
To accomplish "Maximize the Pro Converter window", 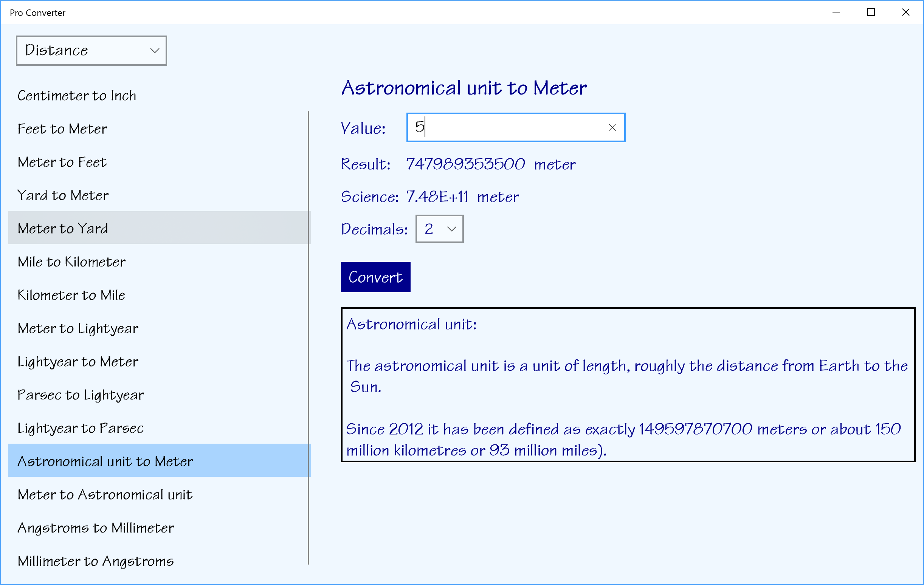I will click(871, 12).
